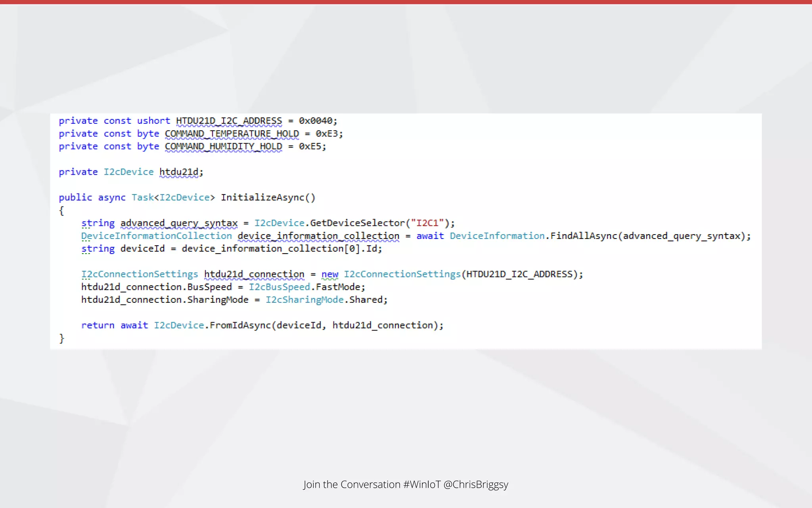The width and height of the screenshot is (812, 508).
Task: Click the "I2C1" string literal
Action: coord(427,223)
